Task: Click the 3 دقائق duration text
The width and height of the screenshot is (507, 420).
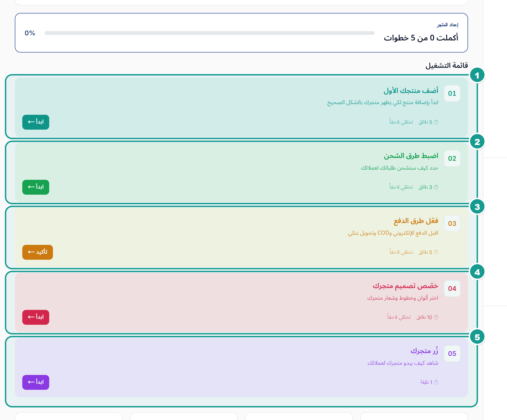Action: 425,187
